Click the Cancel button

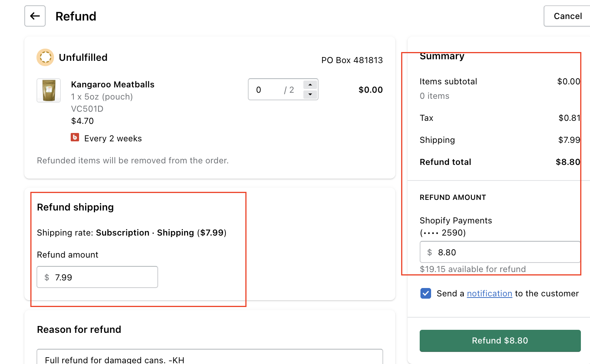(x=568, y=16)
